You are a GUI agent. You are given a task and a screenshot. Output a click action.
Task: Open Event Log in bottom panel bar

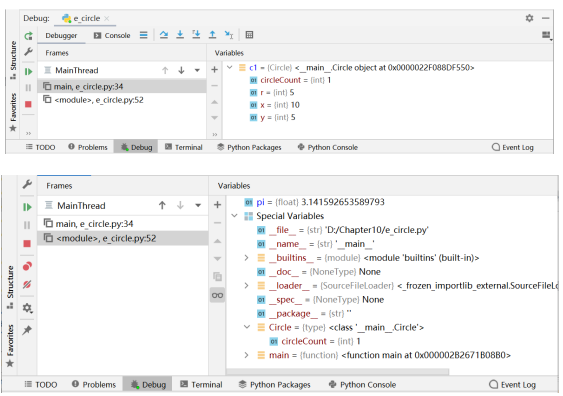[512, 385]
